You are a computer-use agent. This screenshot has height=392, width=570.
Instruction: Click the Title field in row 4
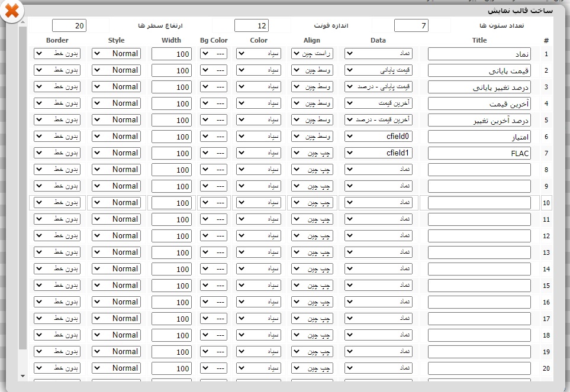pos(479,104)
